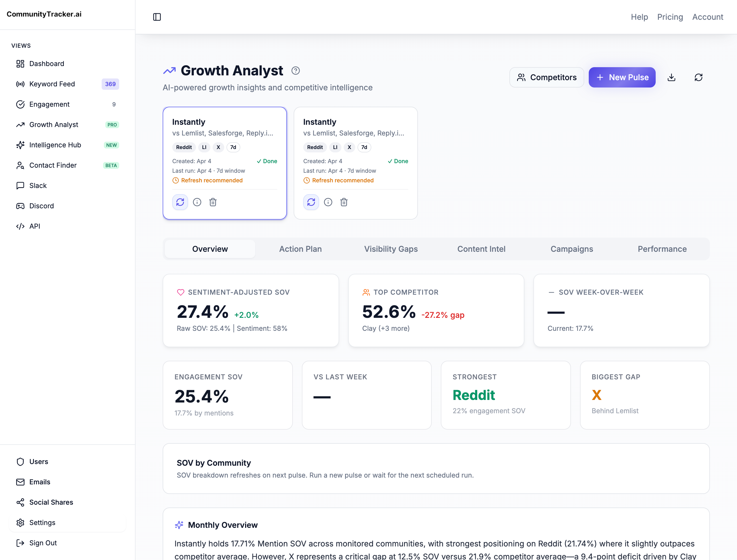Viewport: 737px width, 560px height.
Task: Click the PRO badge on Growth Analyst
Action: click(x=112, y=125)
